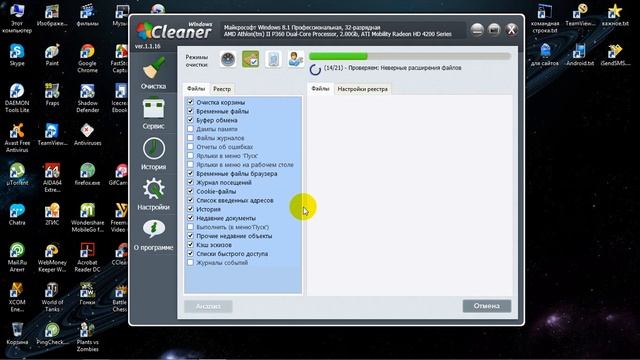Viewport: 640px width, 360px height.
Task: Enable Ярлыки на рабочем столе checkbox
Action: (x=191, y=164)
